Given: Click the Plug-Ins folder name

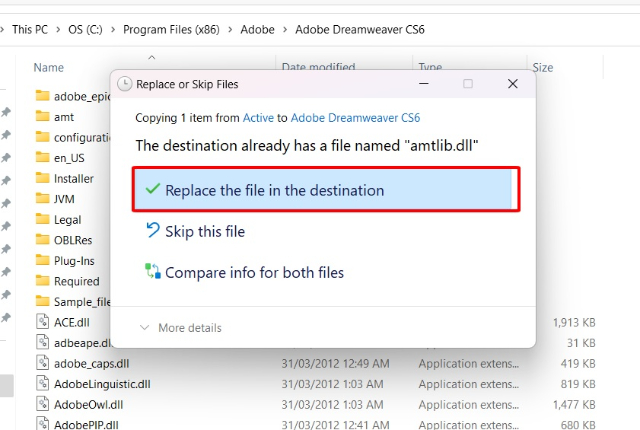Looking at the screenshot, I should (74, 261).
